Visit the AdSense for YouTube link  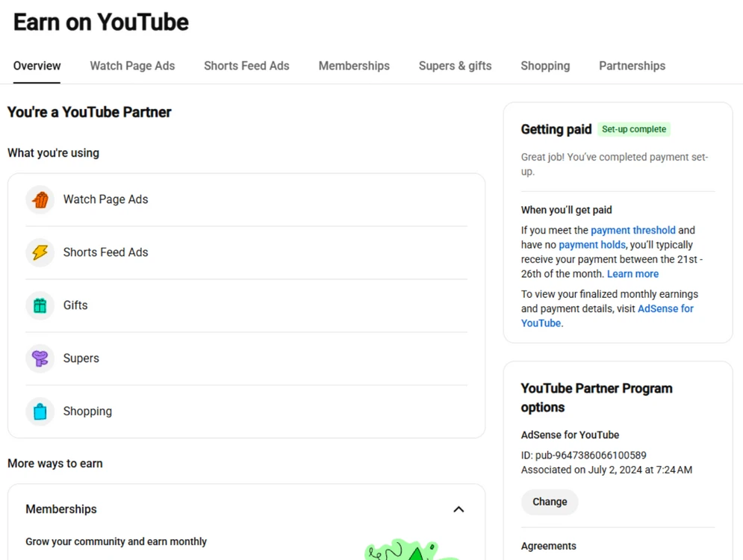tap(608, 316)
